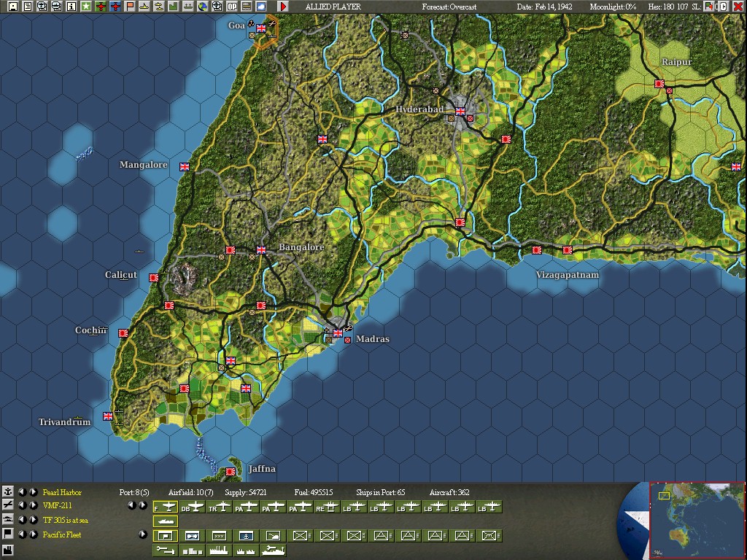The width and height of the screenshot is (747, 560).
Task: Click the 'Supply: 54721' readout
Action: 245,492
